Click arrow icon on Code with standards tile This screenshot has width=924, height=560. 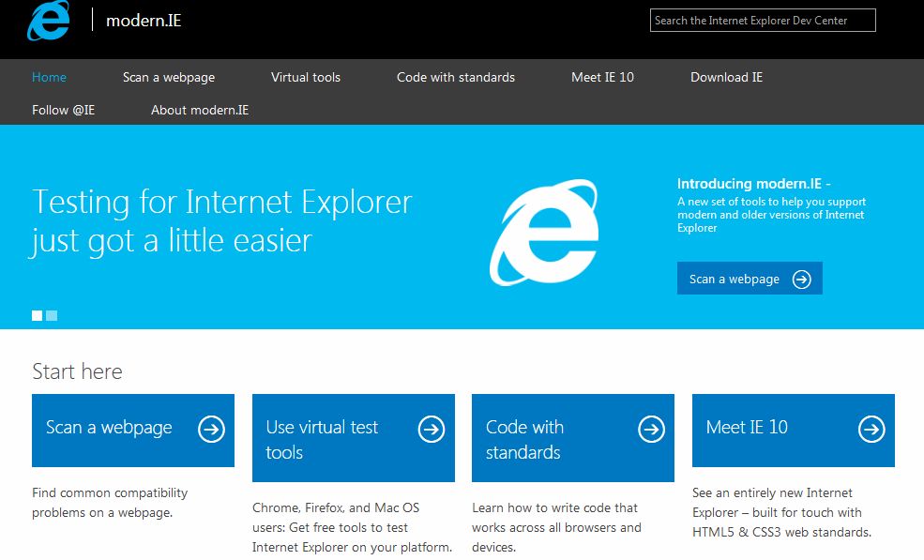click(x=651, y=430)
